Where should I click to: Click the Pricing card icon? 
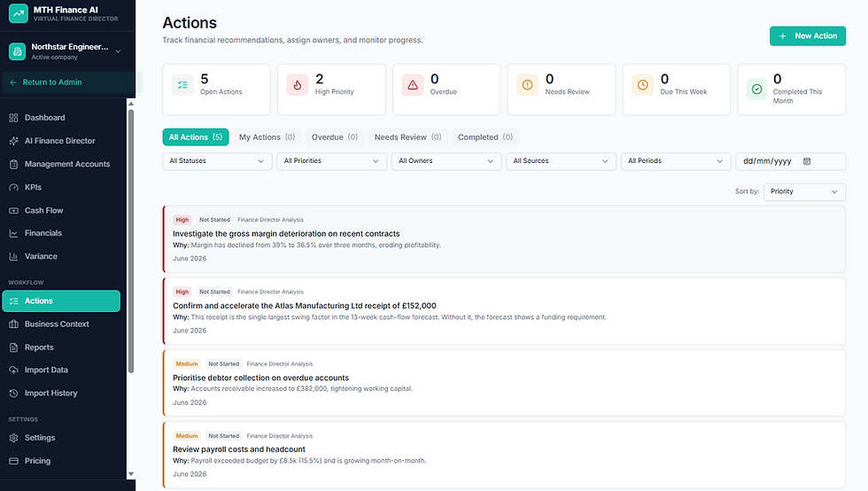14,461
